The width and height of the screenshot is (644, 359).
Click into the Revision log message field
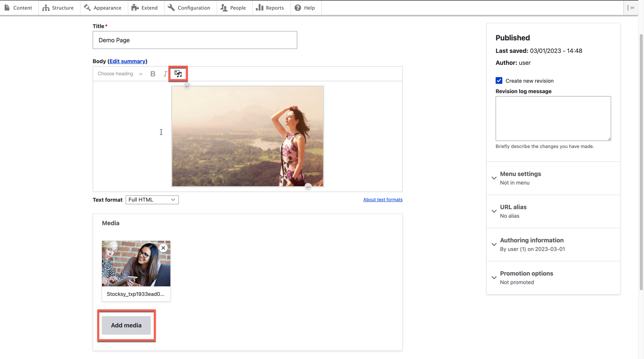point(553,118)
